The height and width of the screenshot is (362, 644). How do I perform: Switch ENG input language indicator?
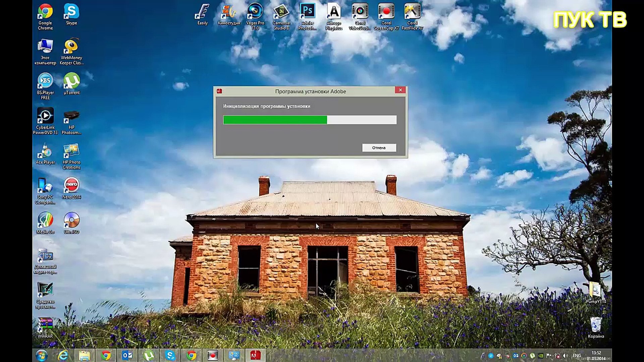[577, 356]
